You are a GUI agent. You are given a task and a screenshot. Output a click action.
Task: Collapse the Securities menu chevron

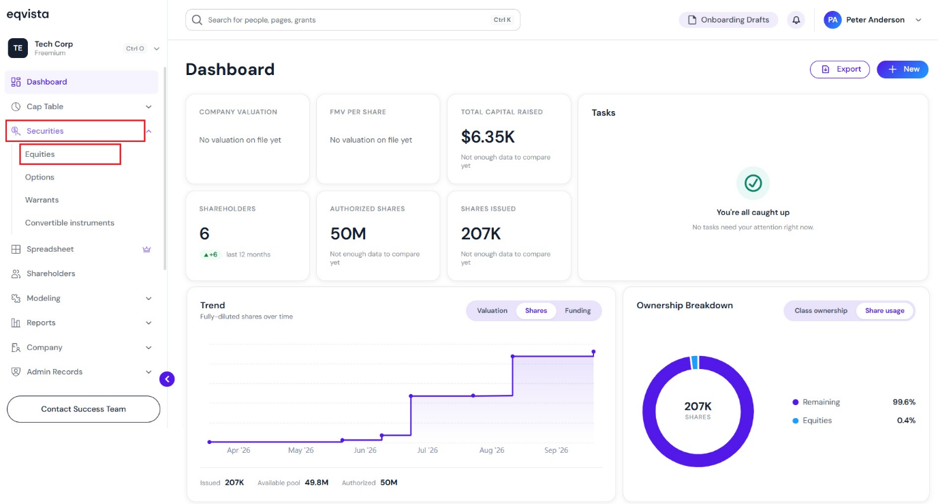click(x=148, y=131)
